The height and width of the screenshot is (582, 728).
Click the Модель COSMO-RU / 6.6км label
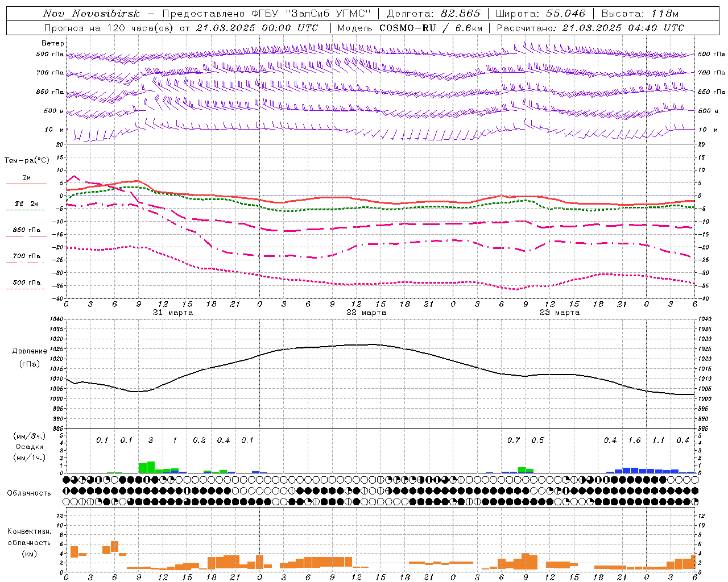pos(409,28)
